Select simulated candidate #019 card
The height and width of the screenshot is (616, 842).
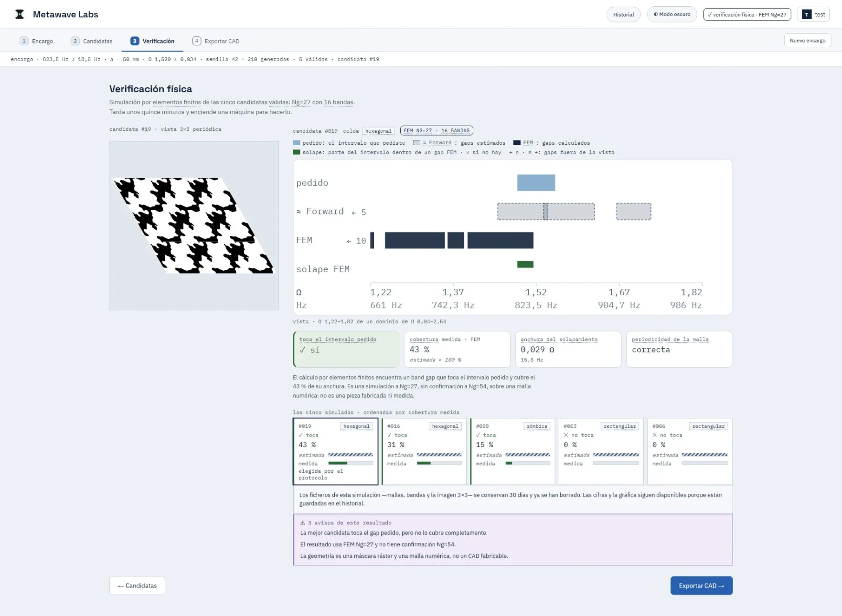point(335,451)
